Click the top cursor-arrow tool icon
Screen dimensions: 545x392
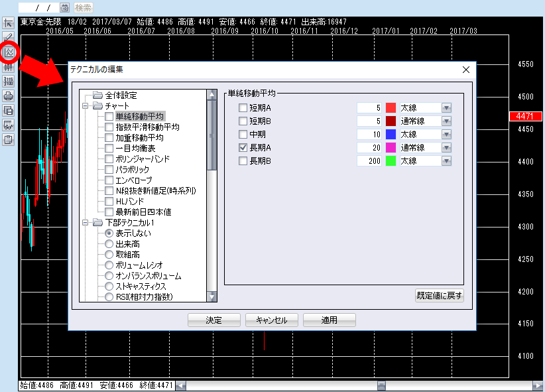[x=9, y=24]
